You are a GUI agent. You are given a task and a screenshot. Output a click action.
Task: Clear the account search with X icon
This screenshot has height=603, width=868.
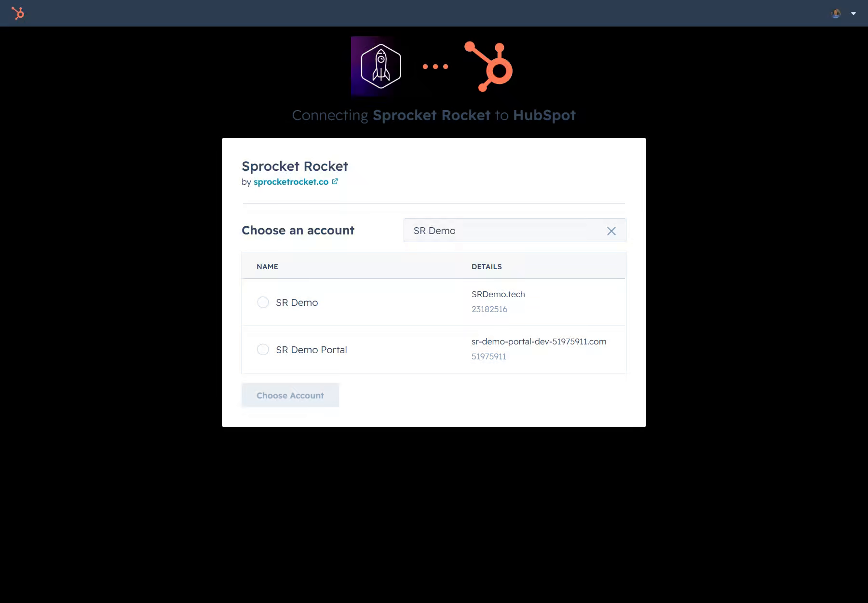(611, 231)
